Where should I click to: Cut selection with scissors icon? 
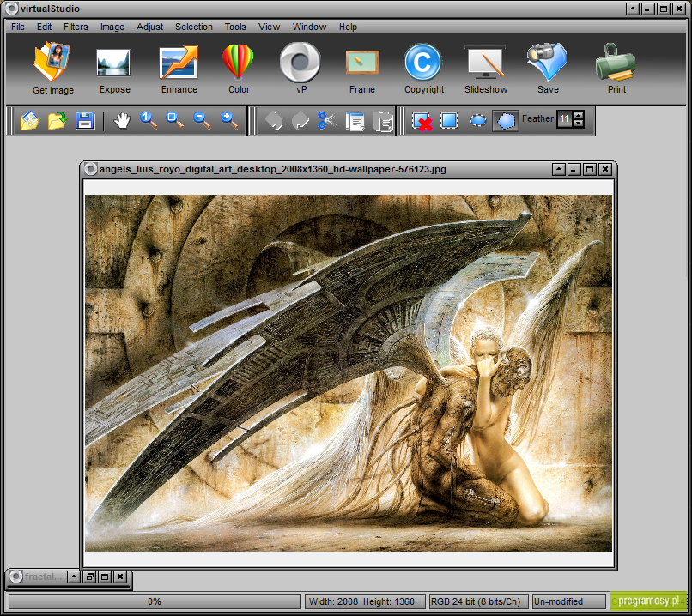point(327,120)
